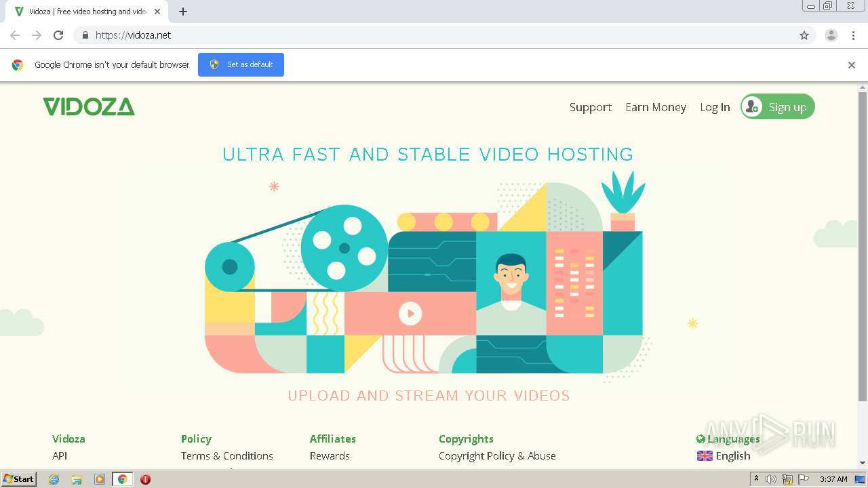Screen dimensions: 868x488
Task: Open the Rewards link under Affiliates
Action: click(330, 456)
